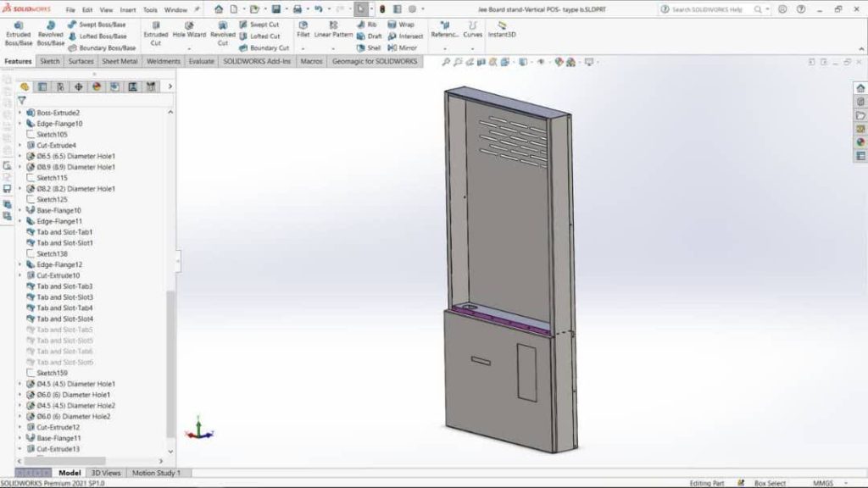Open the Help question mark icon
Viewport: 868px width, 488px height.
(x=801, y=9)
